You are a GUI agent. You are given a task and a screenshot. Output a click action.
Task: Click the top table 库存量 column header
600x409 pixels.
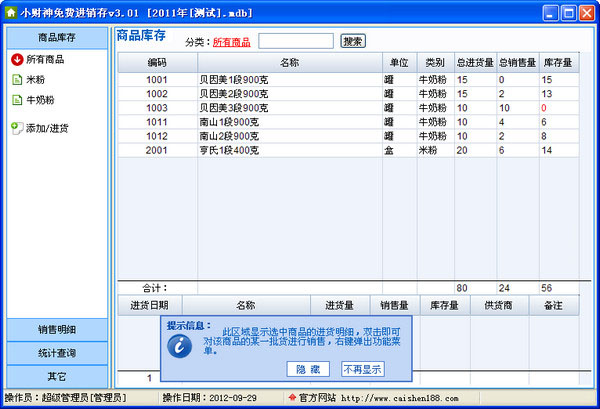(x=559, y=63)
